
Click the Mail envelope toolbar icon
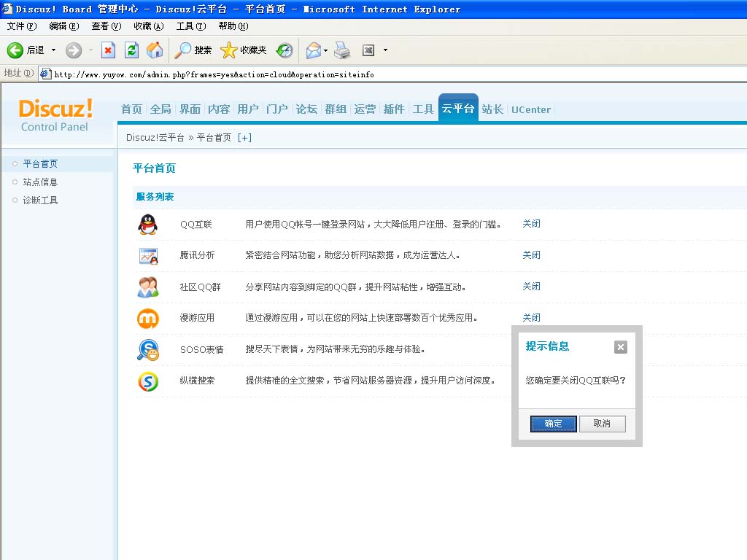313,50
